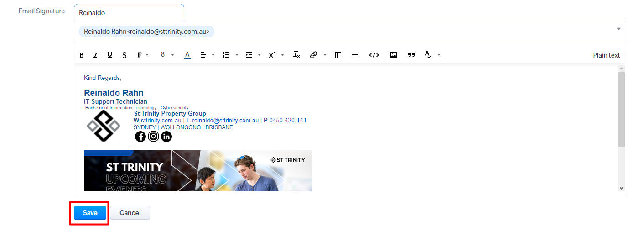644x227 pixels.
Task: Click the signature editor scroll down arrow
Action: pyautogui.click(x=621, y=188)
